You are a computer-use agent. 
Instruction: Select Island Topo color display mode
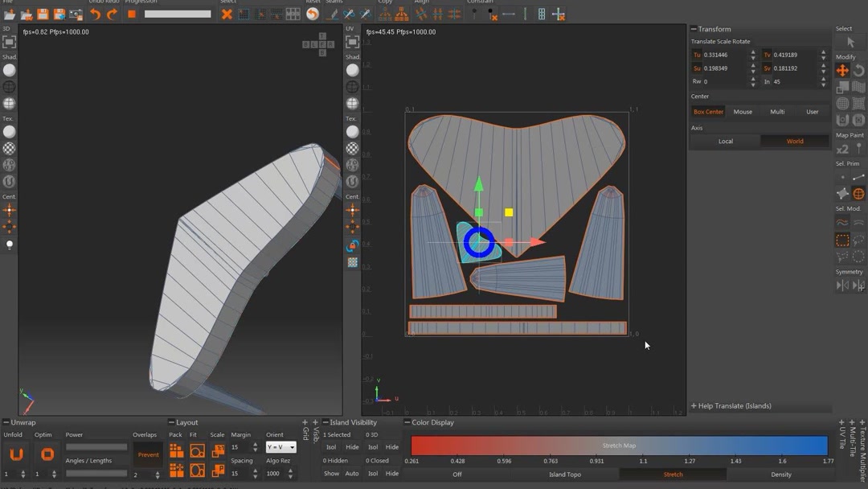[x=564, y=475]
